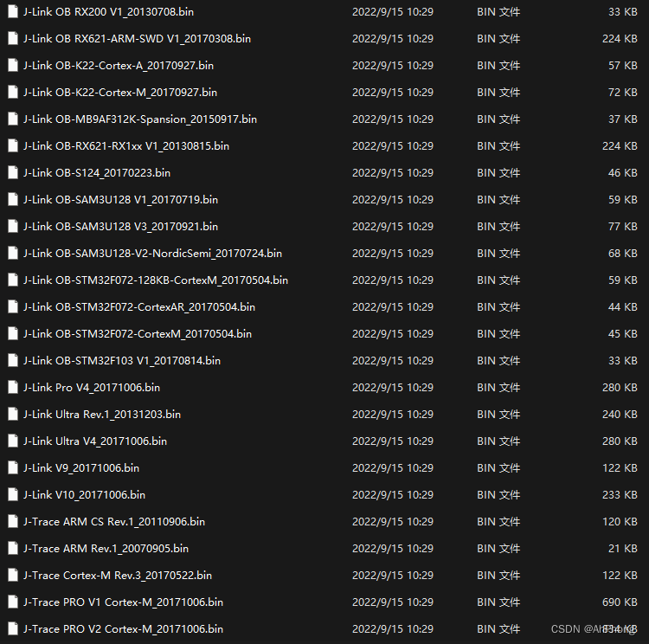Viewport: 649px width, 644px height.
Task: Click the 44 KB size value
Action: [622, 307]
